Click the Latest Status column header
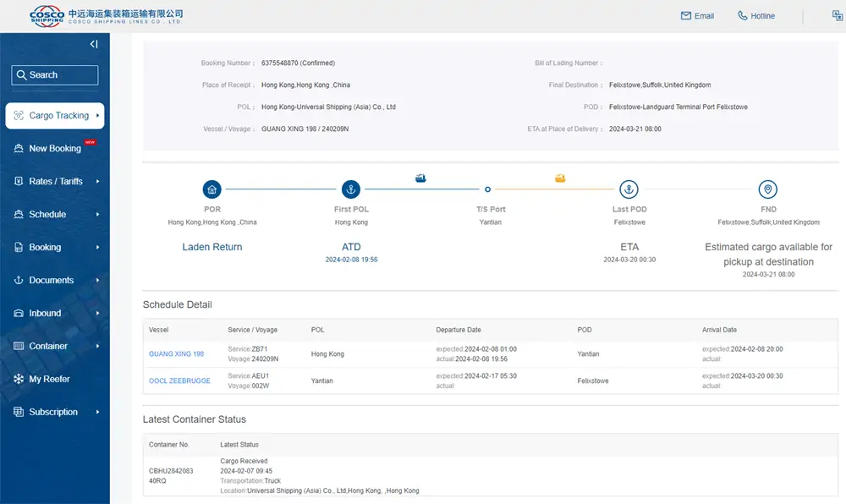 pos(239,445)
